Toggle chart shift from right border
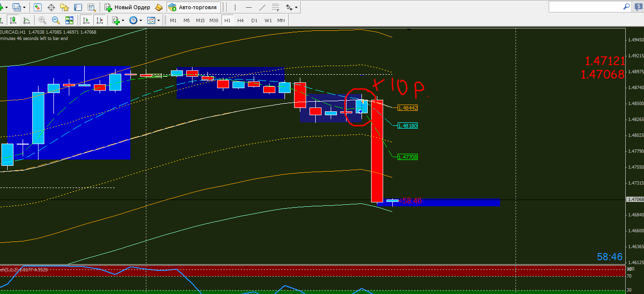This screenshot has width=644, height=294. tap(100, 20)
